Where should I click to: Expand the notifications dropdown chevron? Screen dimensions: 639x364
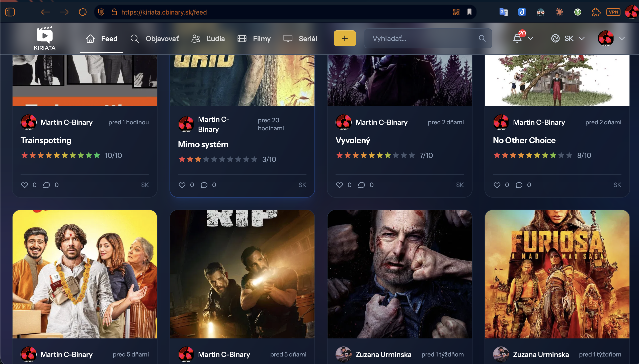pos(530,39)
